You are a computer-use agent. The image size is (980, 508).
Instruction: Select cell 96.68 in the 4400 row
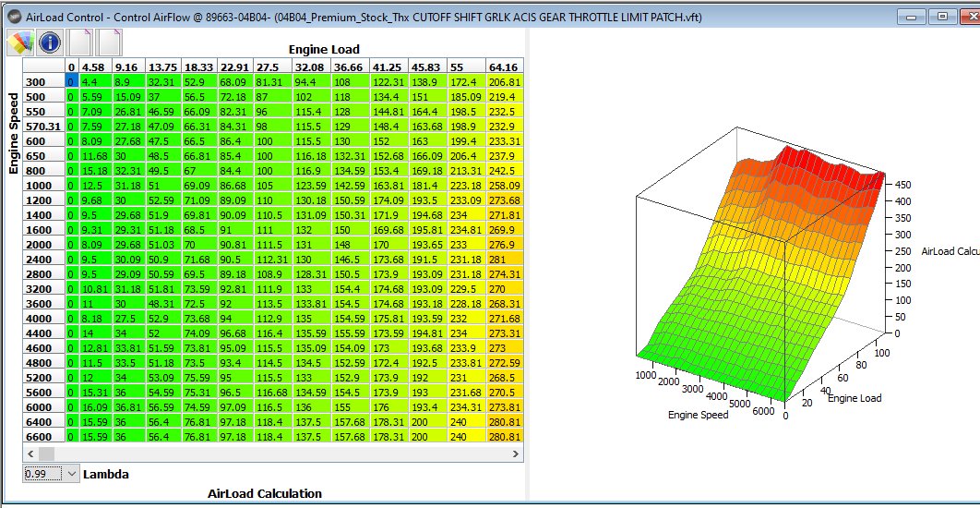[235, 333]
